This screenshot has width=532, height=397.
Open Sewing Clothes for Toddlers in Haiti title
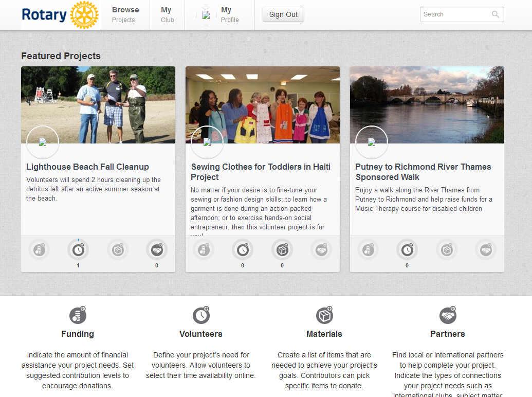click(261, 172)
